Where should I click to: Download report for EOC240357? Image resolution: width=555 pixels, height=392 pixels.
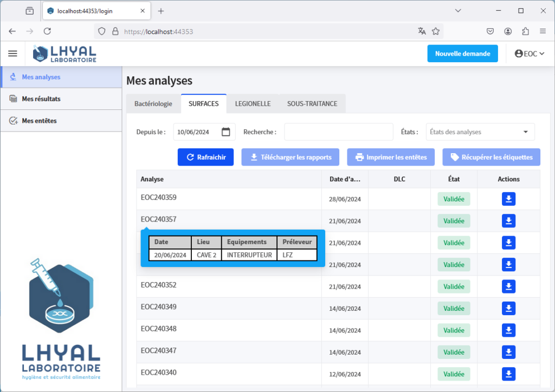[x=508, y=221]
